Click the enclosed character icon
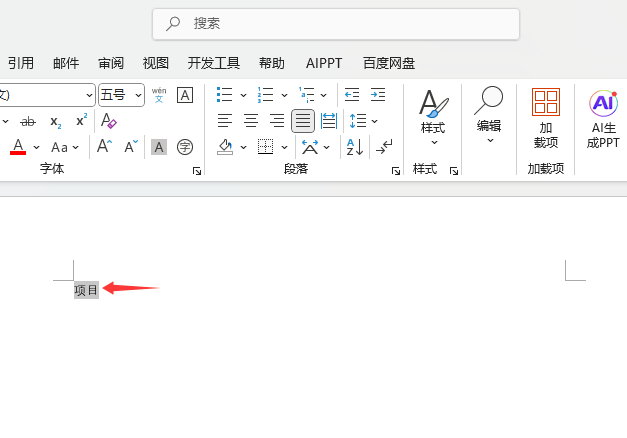This screenshot has height=438, width=627. [x=185, y=147]
